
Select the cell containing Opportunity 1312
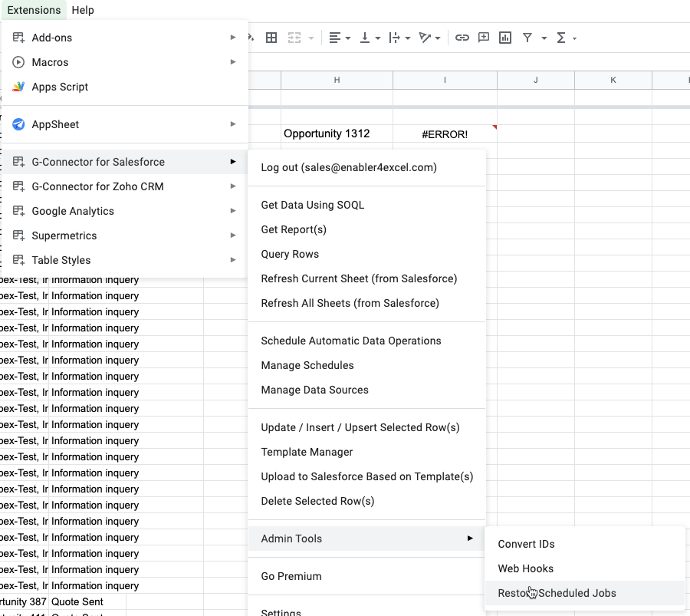click(337, 133)
